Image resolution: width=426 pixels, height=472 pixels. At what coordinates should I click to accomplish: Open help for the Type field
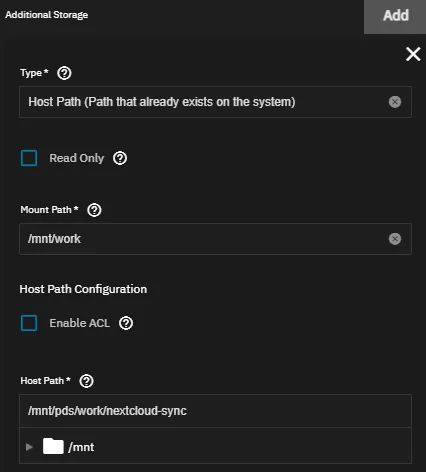64,73
